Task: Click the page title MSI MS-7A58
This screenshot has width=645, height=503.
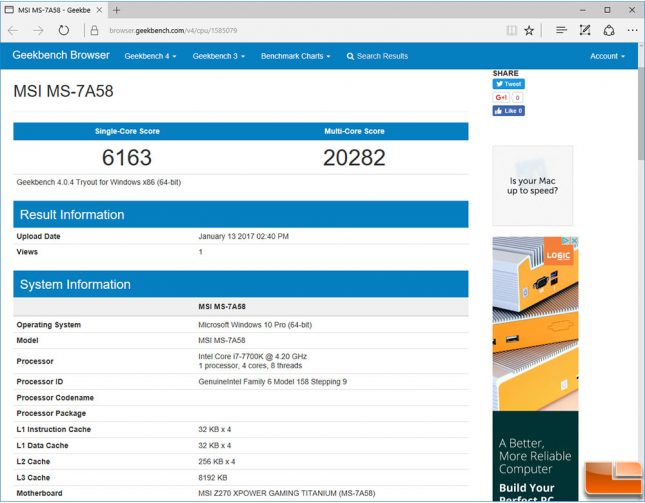Action: pyautogui.click(x=63, y=91)
